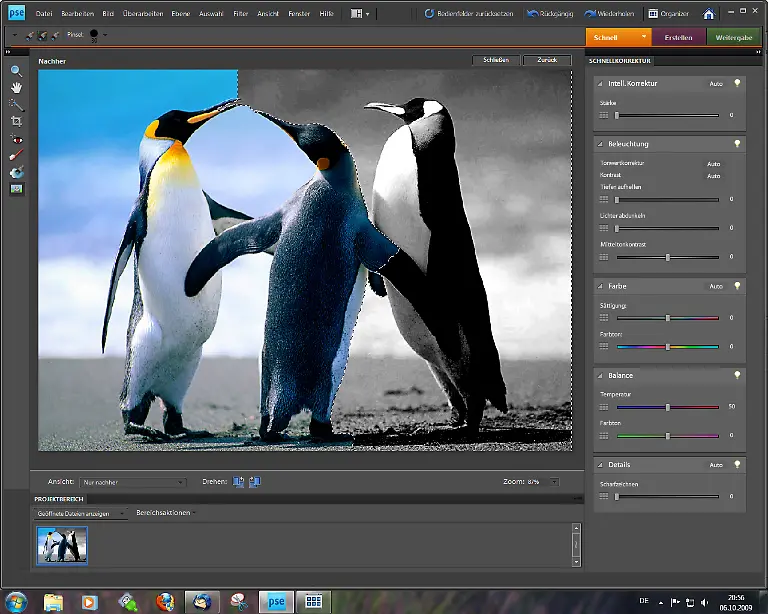Select the Crop tool
The width and height of the screenshot is (768, 614).
point(17,121)
